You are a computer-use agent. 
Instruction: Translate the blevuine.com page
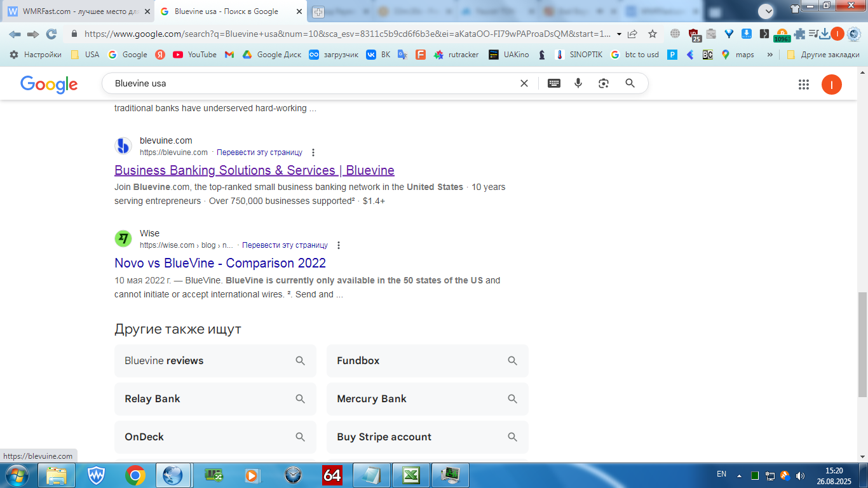259,152
